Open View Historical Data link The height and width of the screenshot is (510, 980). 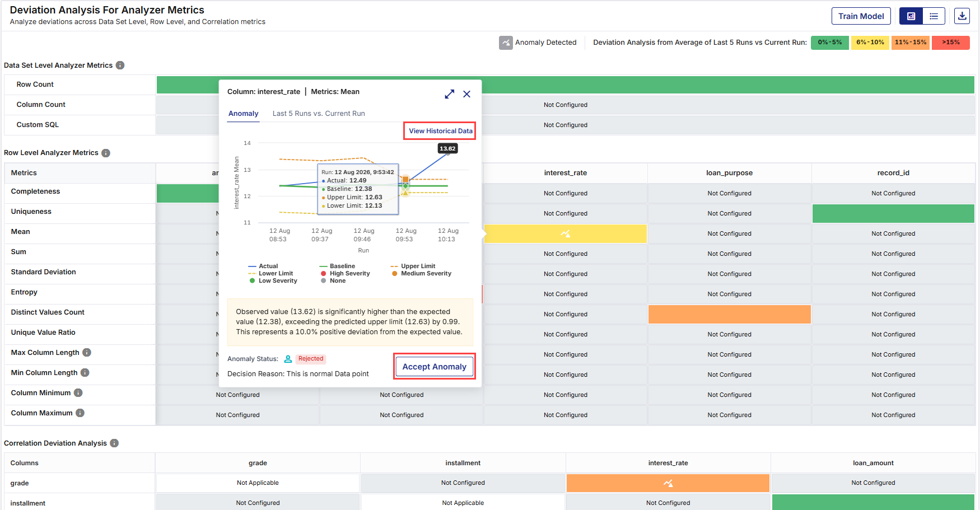[440, 131]
